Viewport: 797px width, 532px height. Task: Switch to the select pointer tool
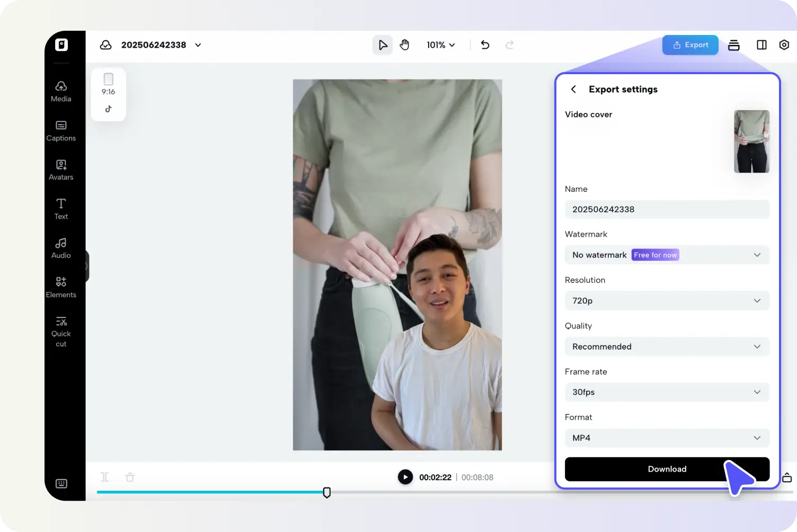(382, 45)
